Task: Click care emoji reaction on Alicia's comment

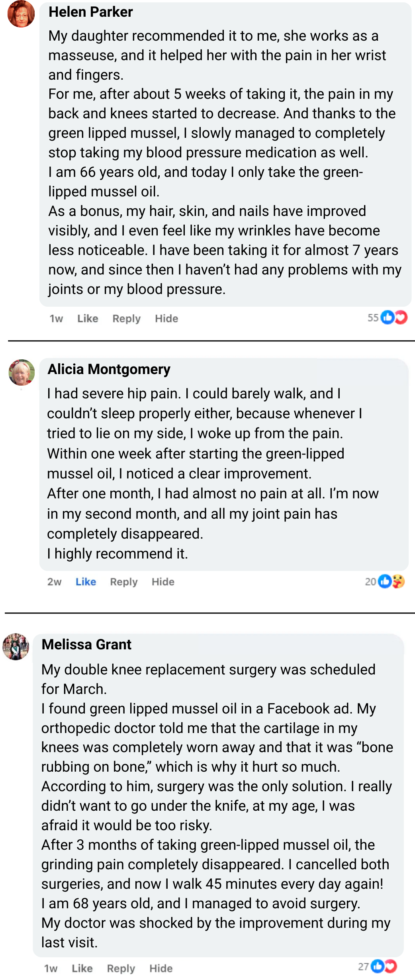Action: pos(398,581)
